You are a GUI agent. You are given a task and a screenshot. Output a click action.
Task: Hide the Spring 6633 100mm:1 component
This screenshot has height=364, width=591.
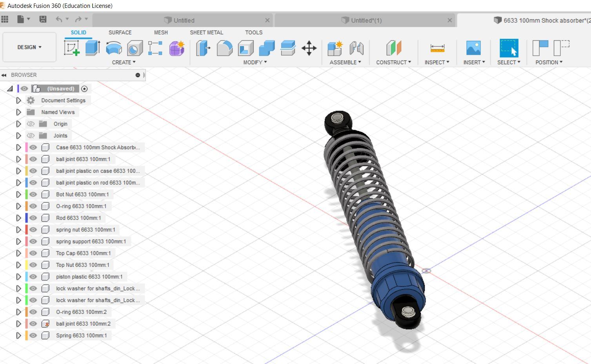click(x=33, y=335)
